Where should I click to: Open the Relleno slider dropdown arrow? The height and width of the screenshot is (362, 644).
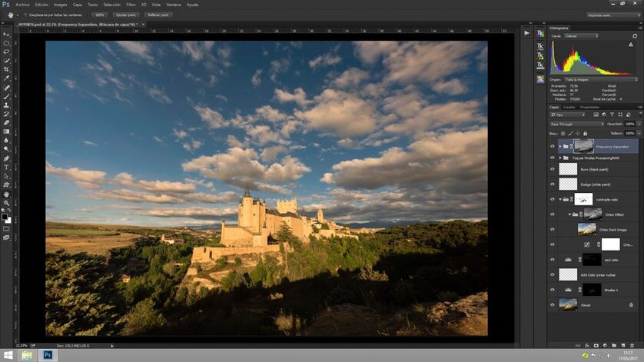tap(639, 134)
